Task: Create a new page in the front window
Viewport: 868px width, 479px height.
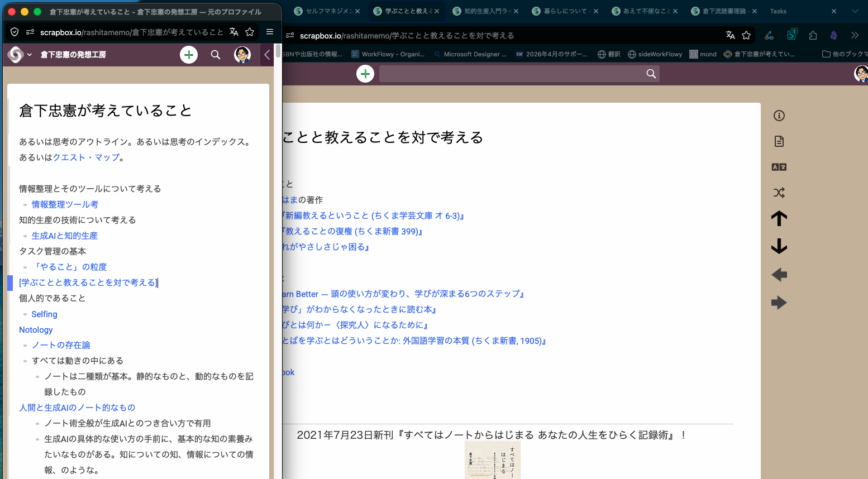Action: 189,55
